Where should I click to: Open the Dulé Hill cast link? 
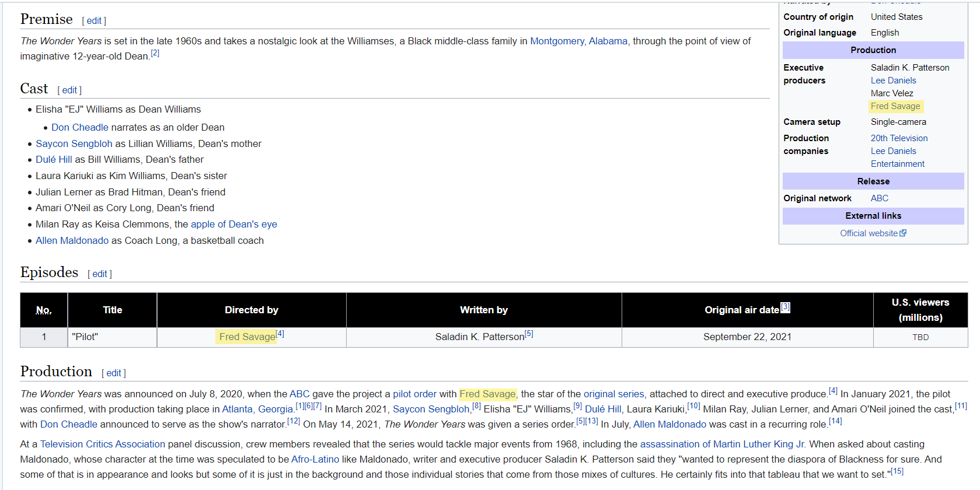54,159
